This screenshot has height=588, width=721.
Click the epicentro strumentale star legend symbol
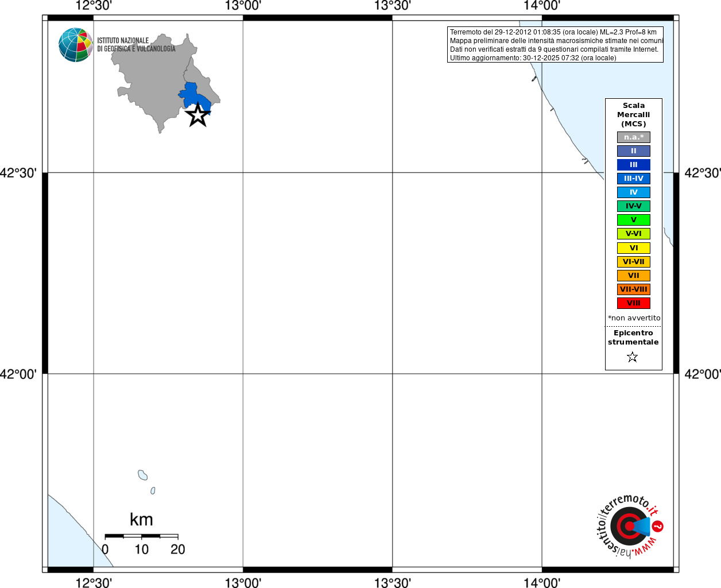coord(633,357)
